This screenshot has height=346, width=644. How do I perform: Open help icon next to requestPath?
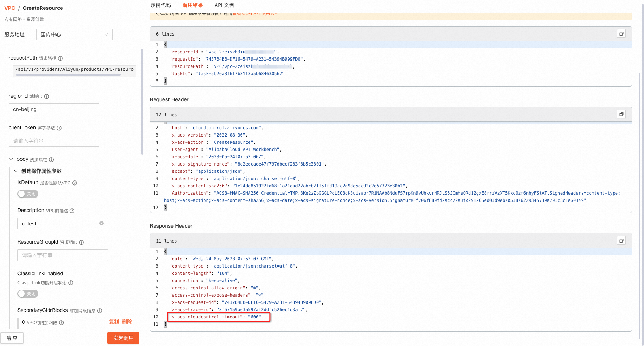[60, 58]
